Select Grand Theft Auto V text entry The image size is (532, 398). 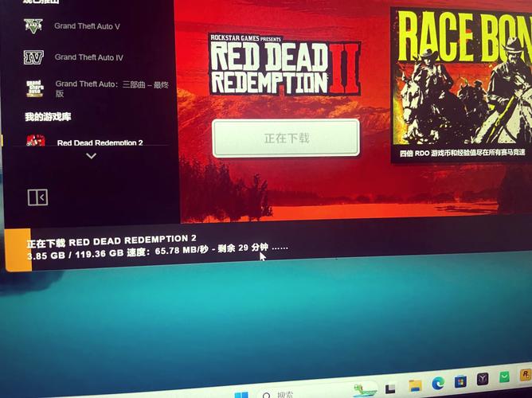pos(87,26)
